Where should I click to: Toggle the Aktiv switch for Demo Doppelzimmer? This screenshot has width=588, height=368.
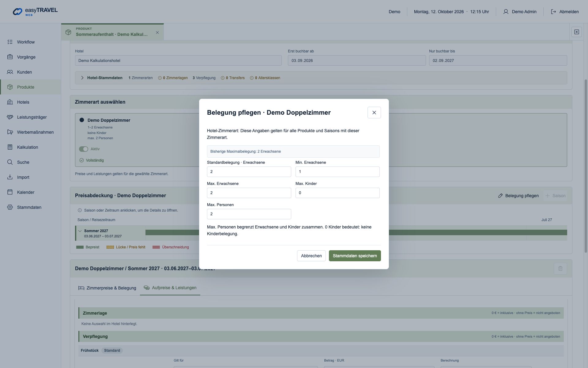83,149
